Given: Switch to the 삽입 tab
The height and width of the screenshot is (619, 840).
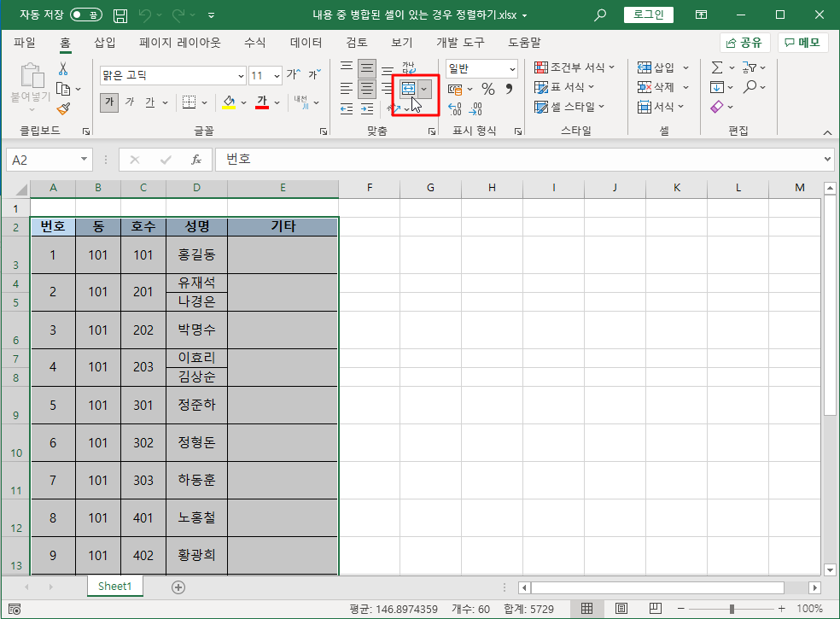Looking at the screenshot, I should 105,43.
